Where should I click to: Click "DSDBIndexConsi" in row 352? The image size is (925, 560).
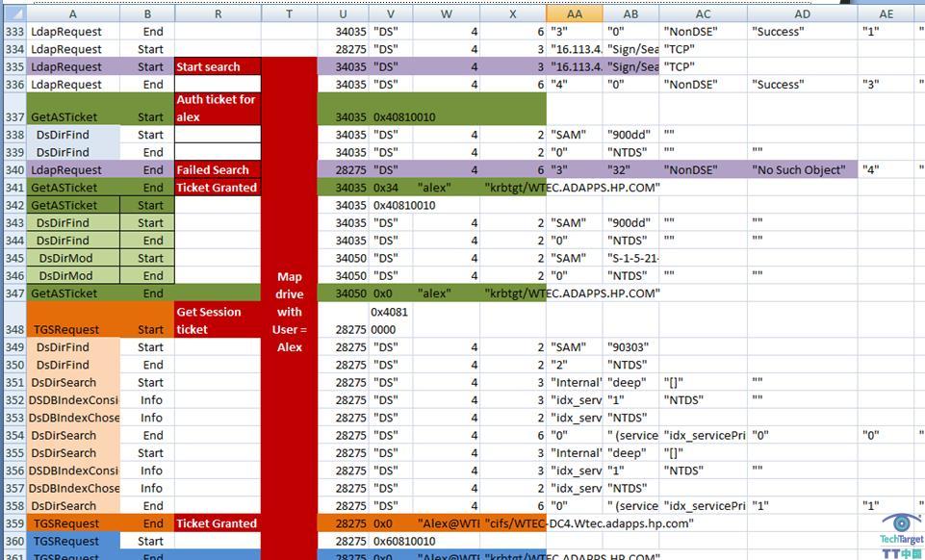[74, 399]
